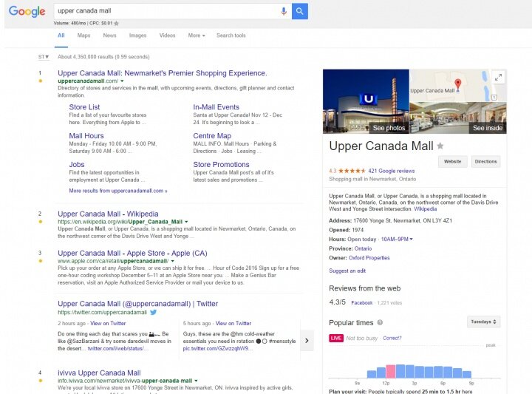Open the Store List sitelink

tap(84, 107)
